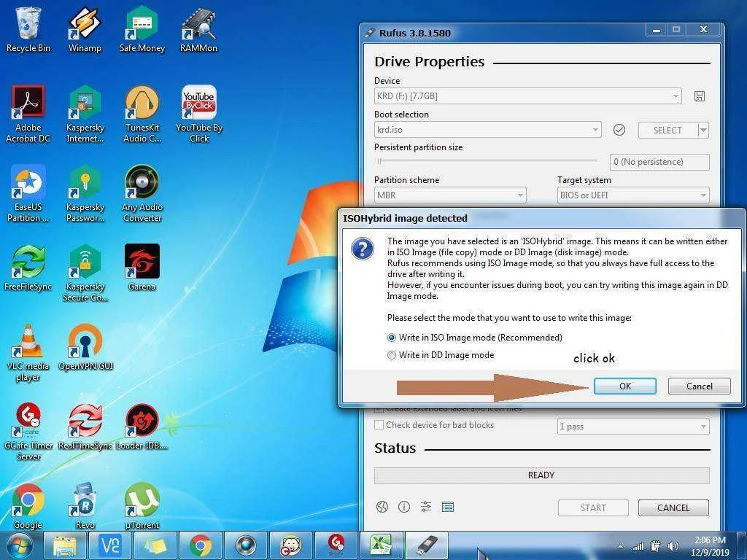Open VNC viewer from taskbar
Screen dimensions: 747x560
pos(110,545)
